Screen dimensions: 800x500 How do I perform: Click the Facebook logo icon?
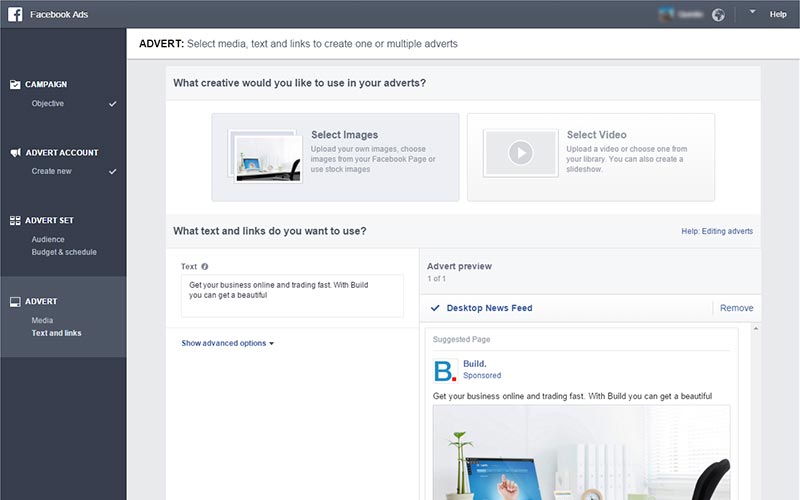(15, 14)
